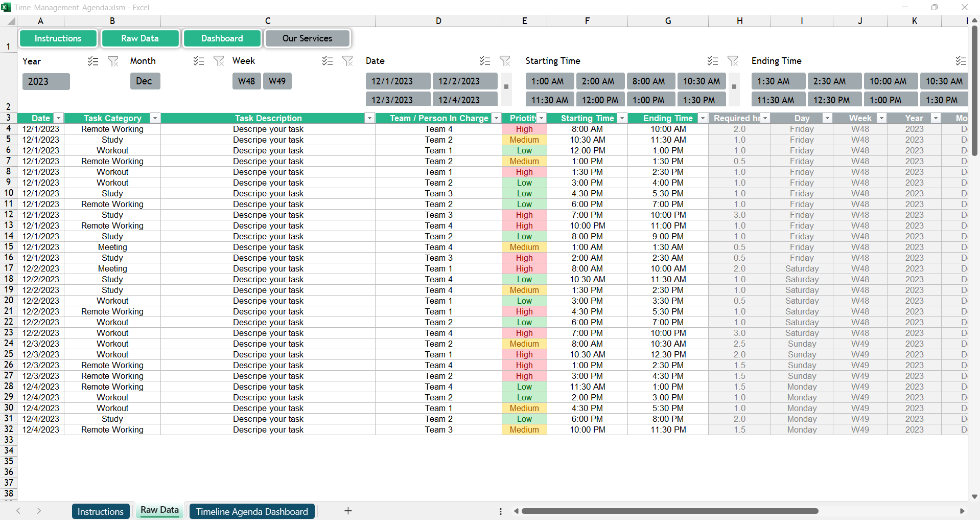Add a new sheet with the plus icon
The height and width of the screenshot is (520, 980).
pyautogui.click(x=348, y=511)
